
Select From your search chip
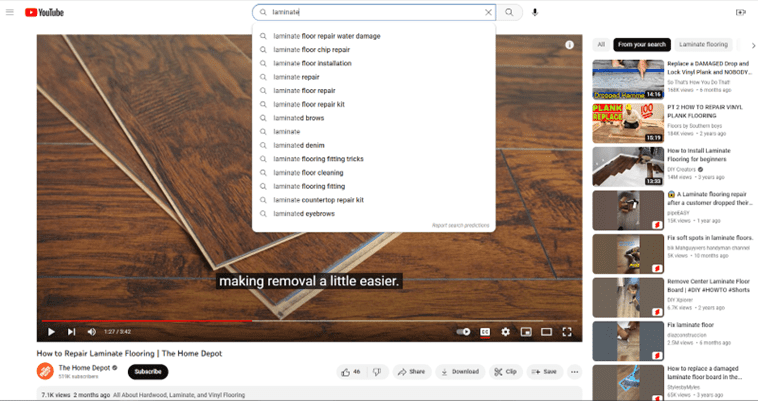(641, 44)
